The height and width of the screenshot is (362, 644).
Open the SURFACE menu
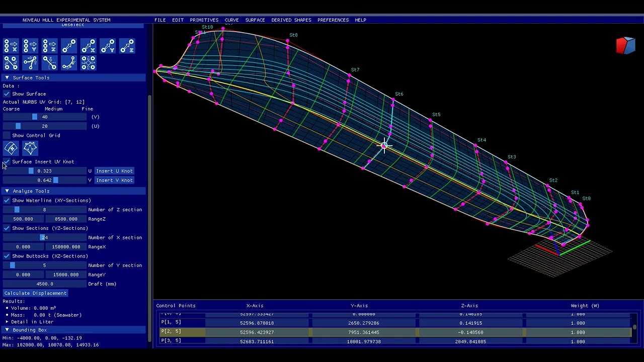click(x=255, y=20)
